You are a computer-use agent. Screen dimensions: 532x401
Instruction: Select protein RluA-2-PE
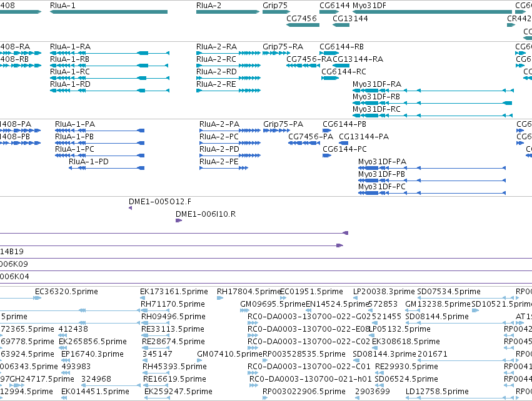tap(219, 162)
